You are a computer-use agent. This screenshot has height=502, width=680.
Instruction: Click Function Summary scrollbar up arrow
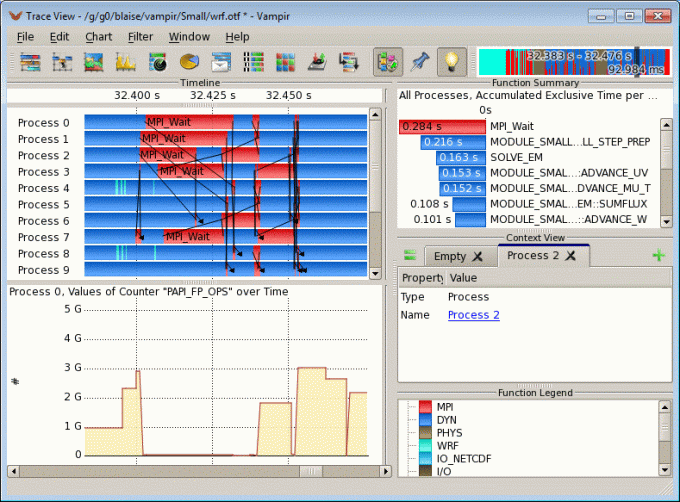point(666,125)
